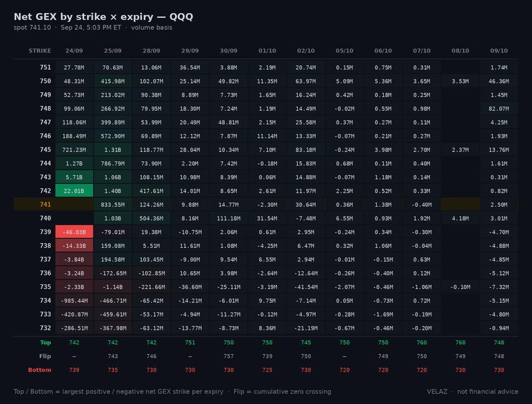The width and height of the screenshot is (532, 404).
Task: Select the 24/09 expiry column header
Action: pyautogui.click(x=74, y=50)
